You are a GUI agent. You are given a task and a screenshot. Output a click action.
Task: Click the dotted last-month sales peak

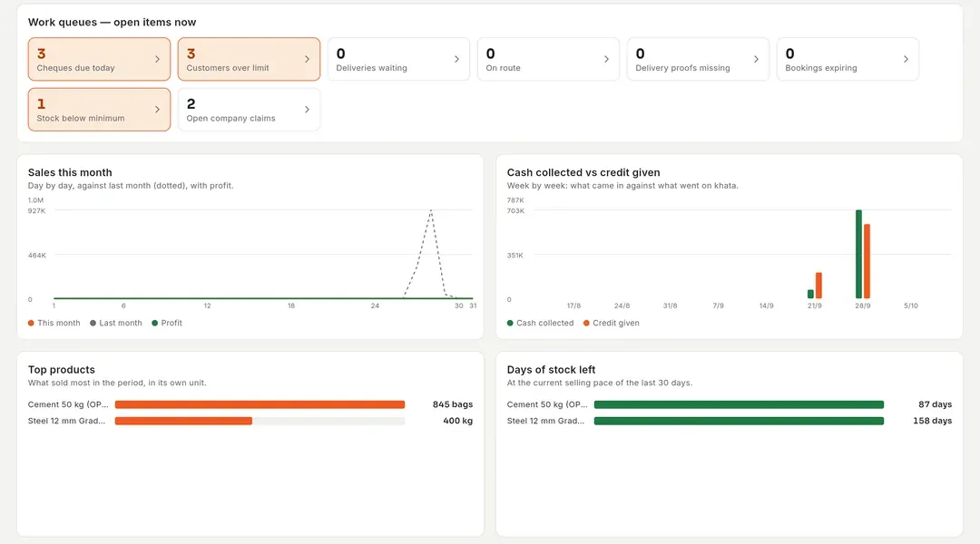[x=431, y=212]
